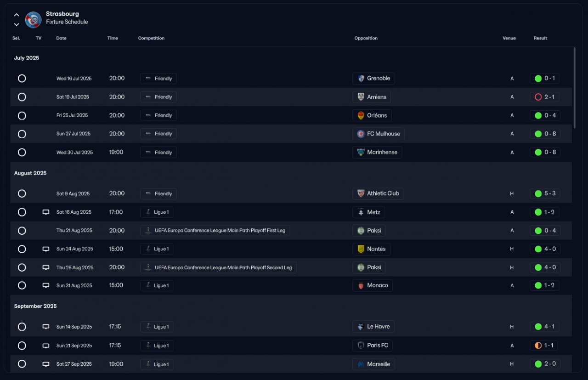The height and width of the screenshot is (380, 588).
Task: Click the Athletic Club badge icon
Action: 361,193
